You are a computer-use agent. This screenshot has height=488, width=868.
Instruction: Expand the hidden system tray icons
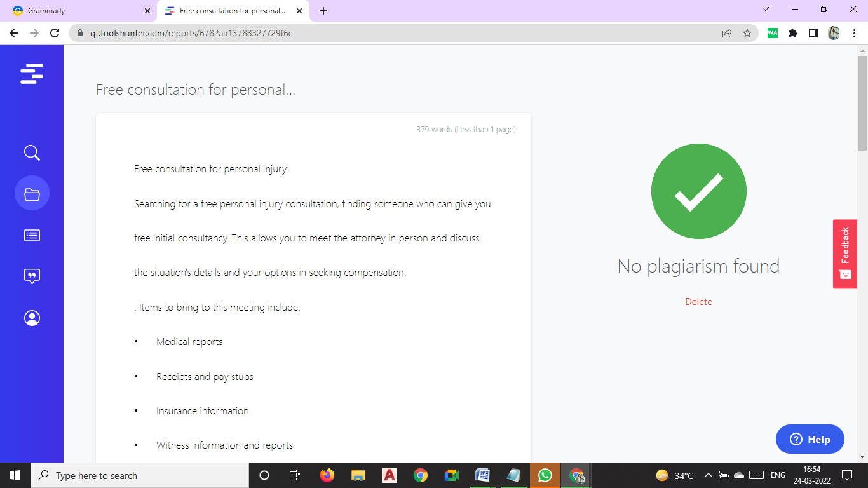(708, 475)
